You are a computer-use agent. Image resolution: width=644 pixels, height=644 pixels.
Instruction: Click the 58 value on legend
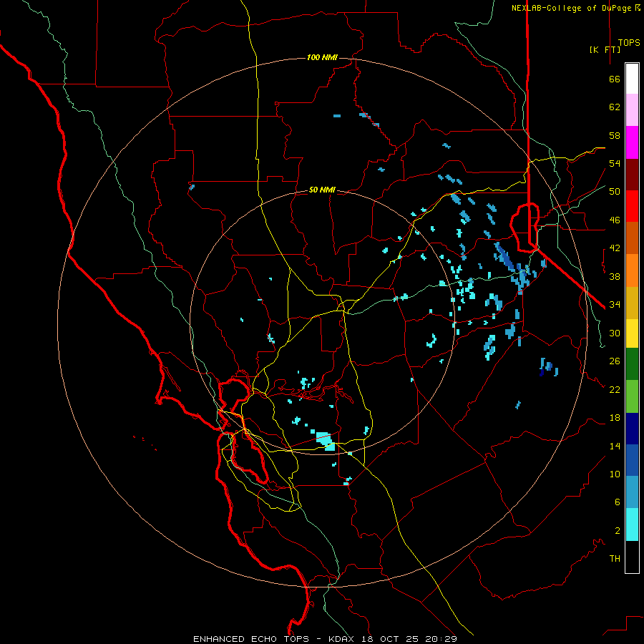point(615,135)
